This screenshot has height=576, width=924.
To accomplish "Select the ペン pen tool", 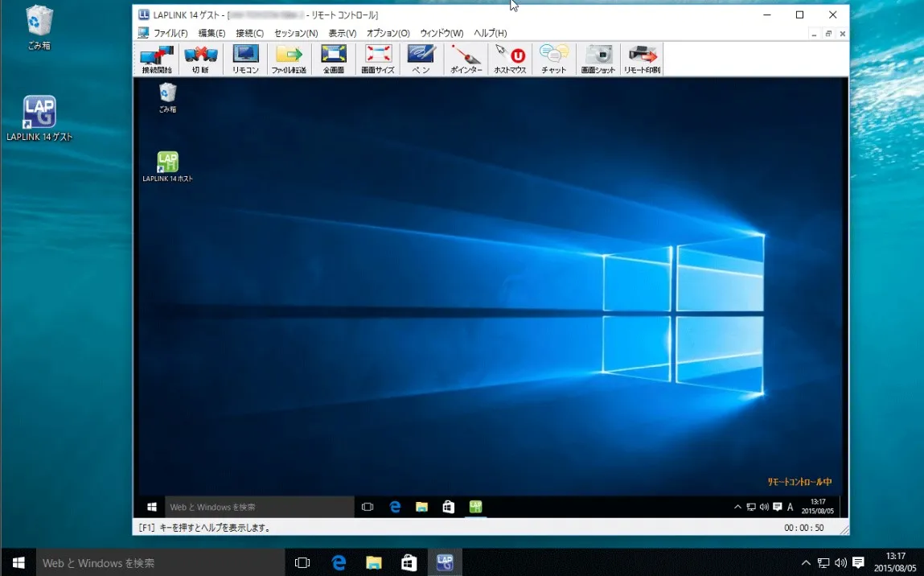I will [421, 59].
